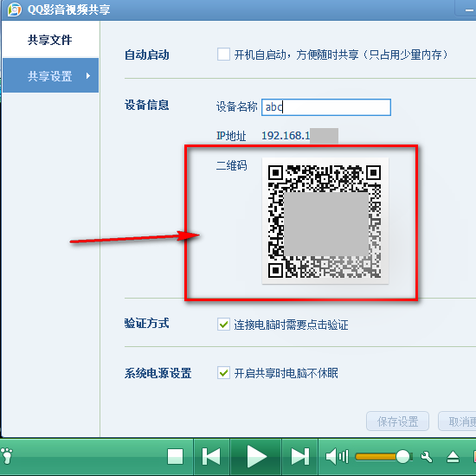Click the 验证方式 section label
This screenshot has width=476, height=476.
click(147, 324)
